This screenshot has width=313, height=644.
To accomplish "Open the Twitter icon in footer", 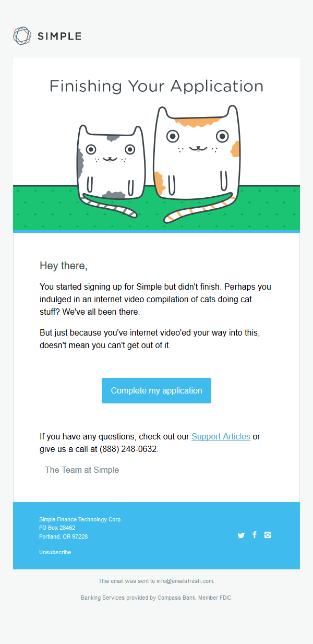I will pos(241,535).
